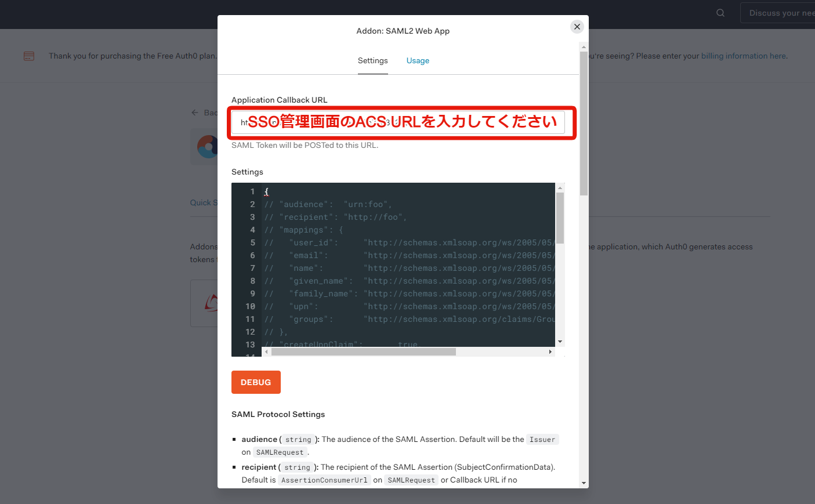Click the "upn" mapping line

pos(410,307)
